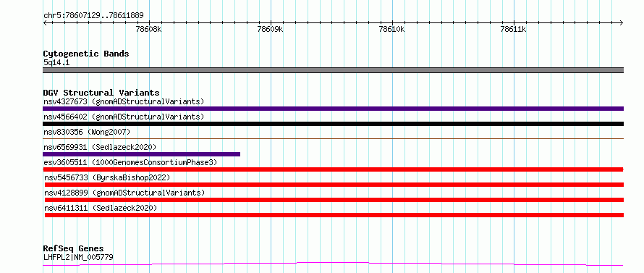Select the red nsv4128899 variant bar

click(x=334, y=200)
